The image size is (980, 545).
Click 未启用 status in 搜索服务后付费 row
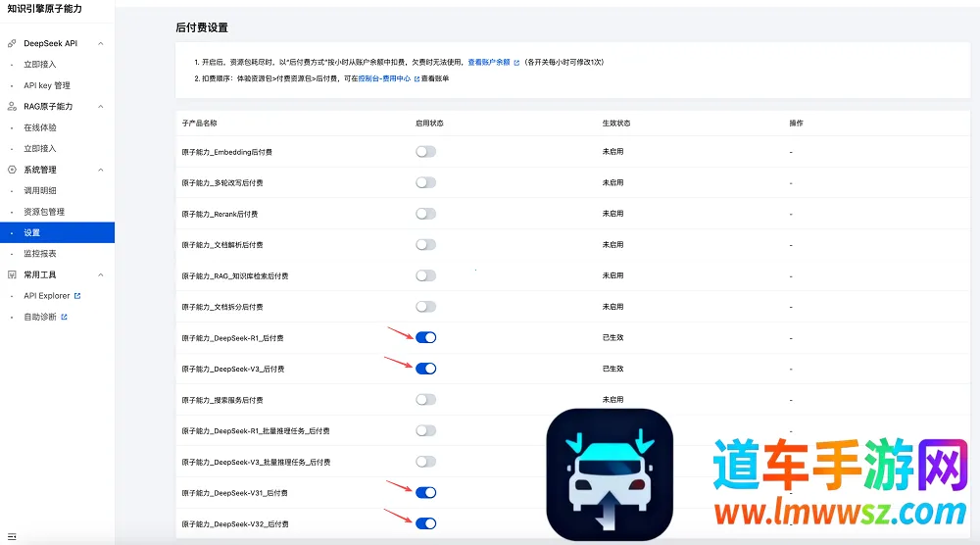coord(613,399)
